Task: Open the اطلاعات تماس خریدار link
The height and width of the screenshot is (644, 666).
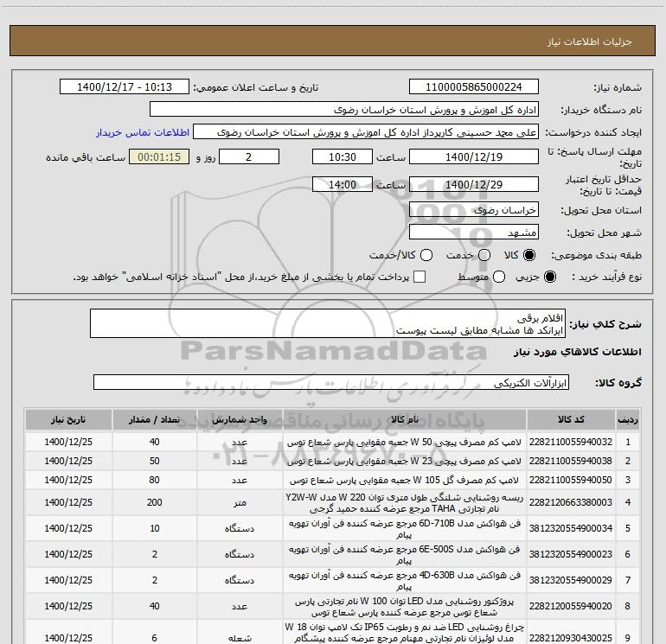Action: click(x=143, y=132)
